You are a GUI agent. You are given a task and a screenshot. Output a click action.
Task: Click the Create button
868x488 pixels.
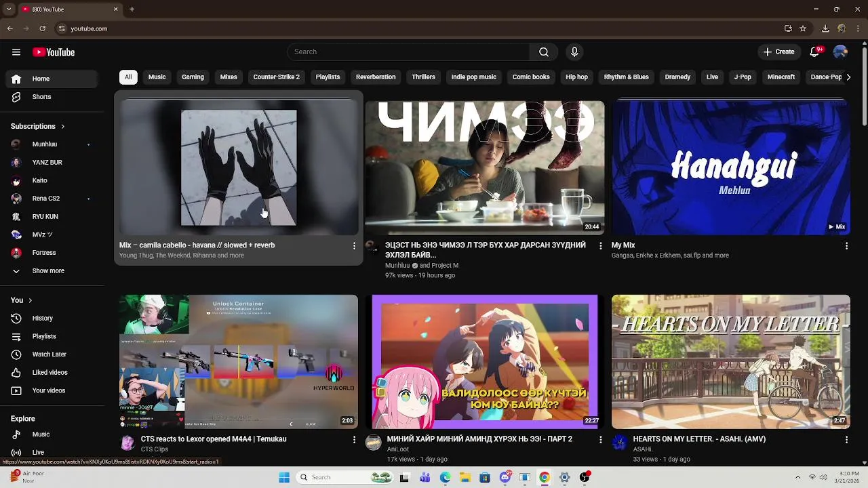[778, 52]
